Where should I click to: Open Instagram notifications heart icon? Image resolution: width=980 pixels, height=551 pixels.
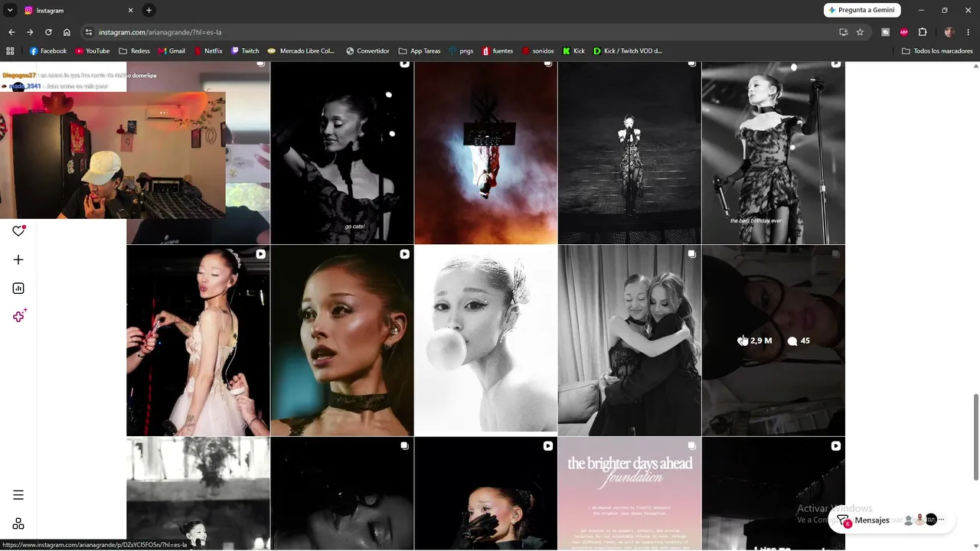[18, 231]
